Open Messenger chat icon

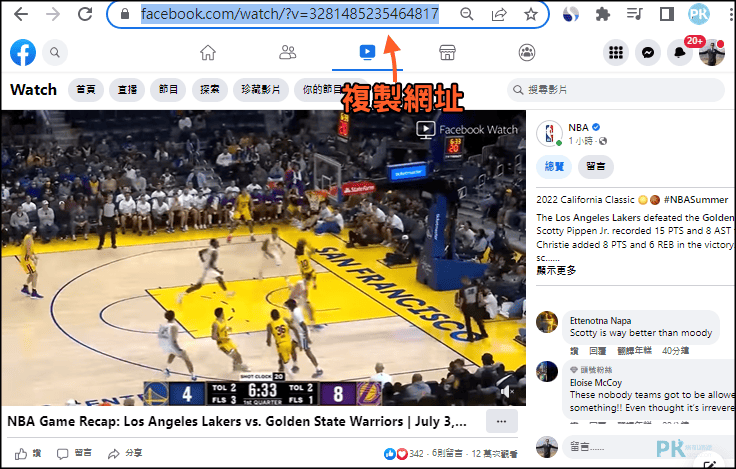click(648, 52)
